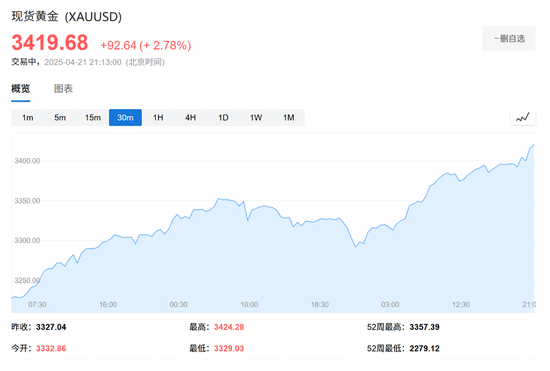Click the 今开 value 3332.86
This screenshot has height=371, width=550.
[51, 349]
